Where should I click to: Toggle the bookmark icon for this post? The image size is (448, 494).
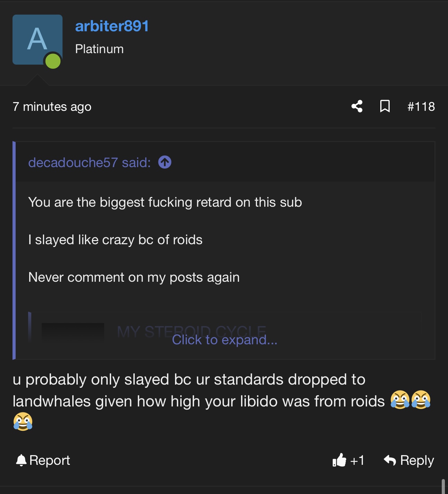click(x=385, y=106)
